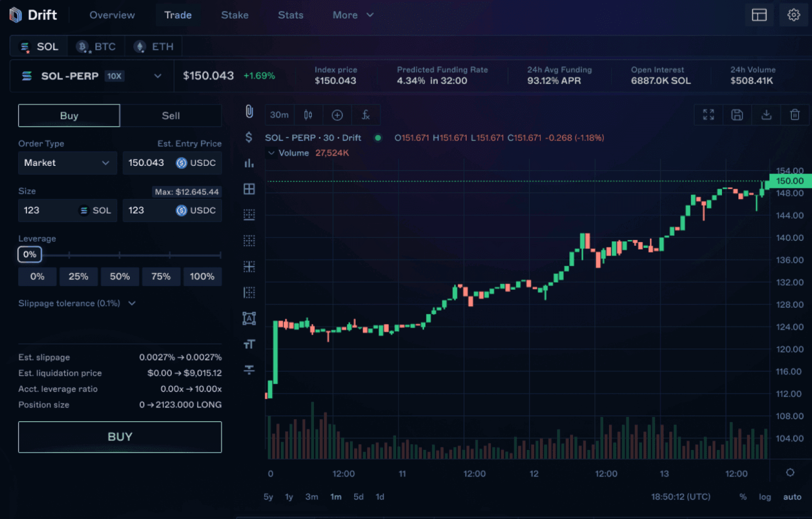Click the 18:50:12 (UTC) clock
Viewport: 812px width, 519px height.
[681, 497]
